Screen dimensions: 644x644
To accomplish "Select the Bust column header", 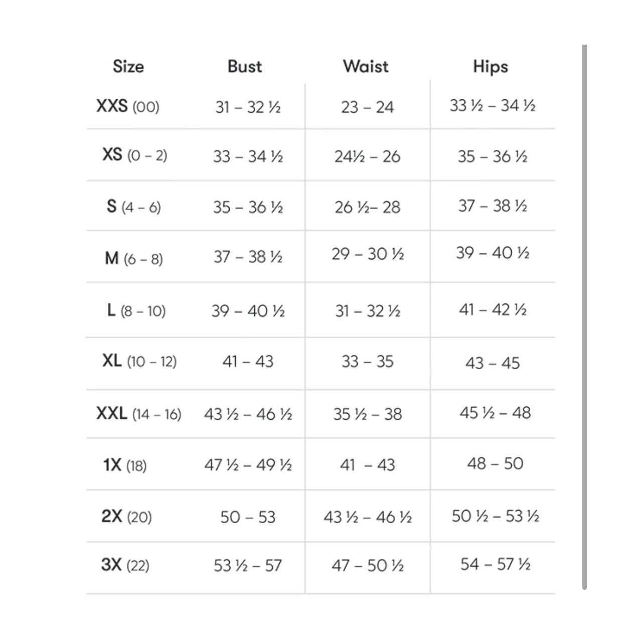I will point(245,66).
